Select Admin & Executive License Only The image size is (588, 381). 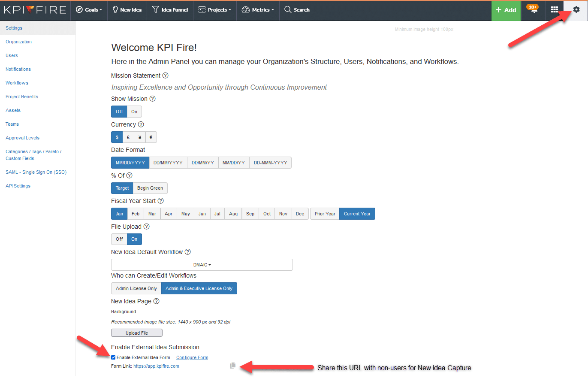(x=199, y=288)
